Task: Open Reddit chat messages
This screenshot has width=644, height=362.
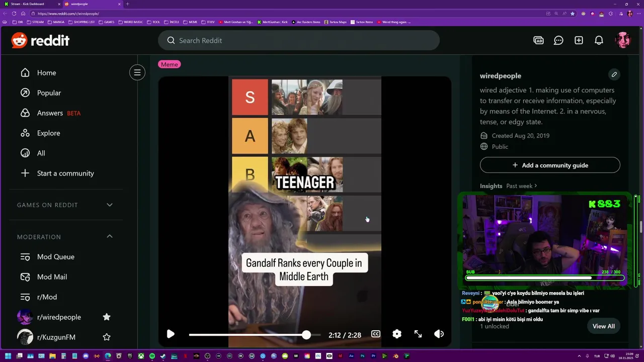Action: (x=558, y=40)
